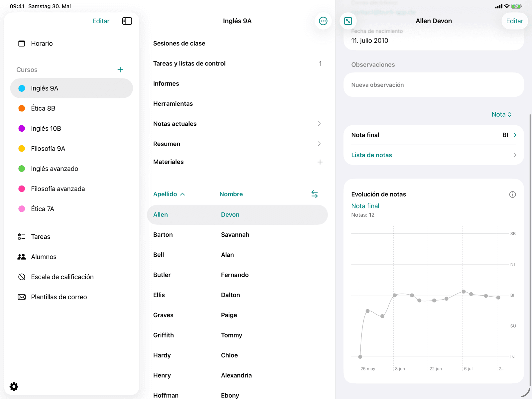Open Materiales section
532x399 pixels.
click(x=168, y=162)
